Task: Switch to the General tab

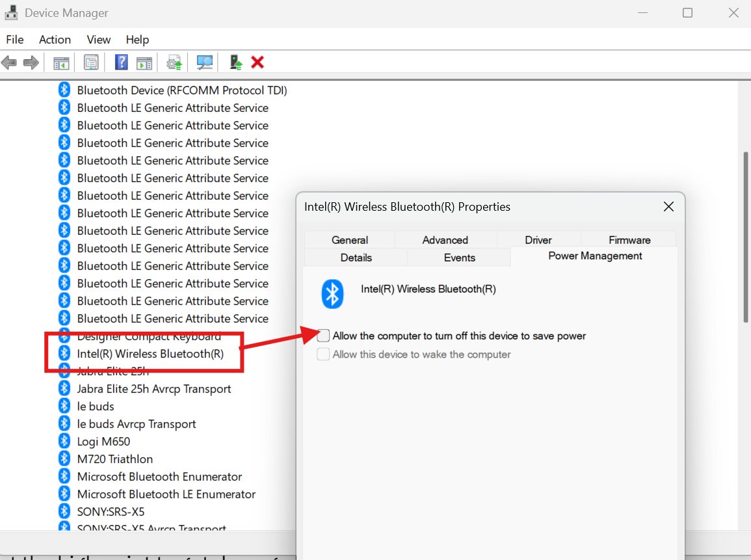Action: (350, 240)
